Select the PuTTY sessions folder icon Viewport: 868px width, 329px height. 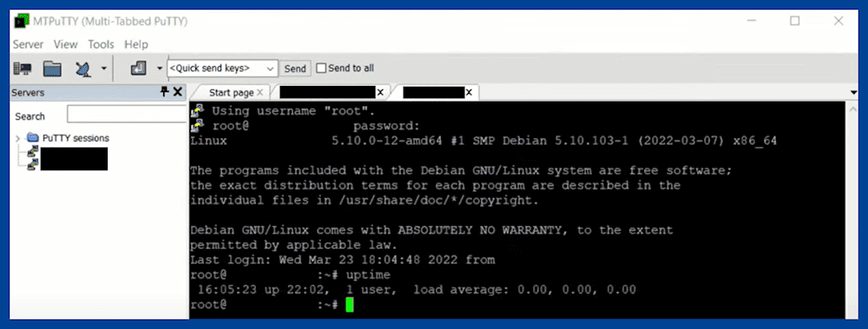(x=33, y=138)
